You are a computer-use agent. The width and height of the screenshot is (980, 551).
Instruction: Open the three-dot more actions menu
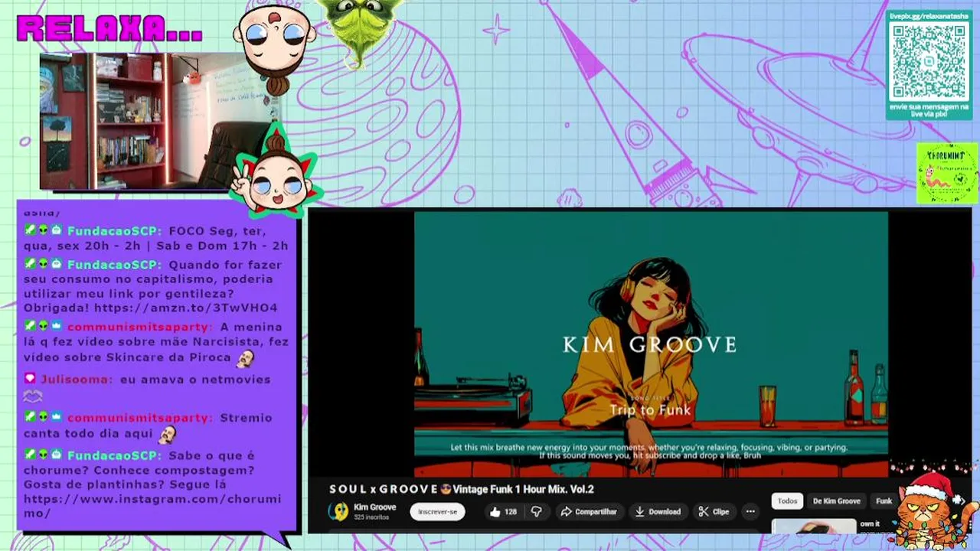(x=750, y=511)
